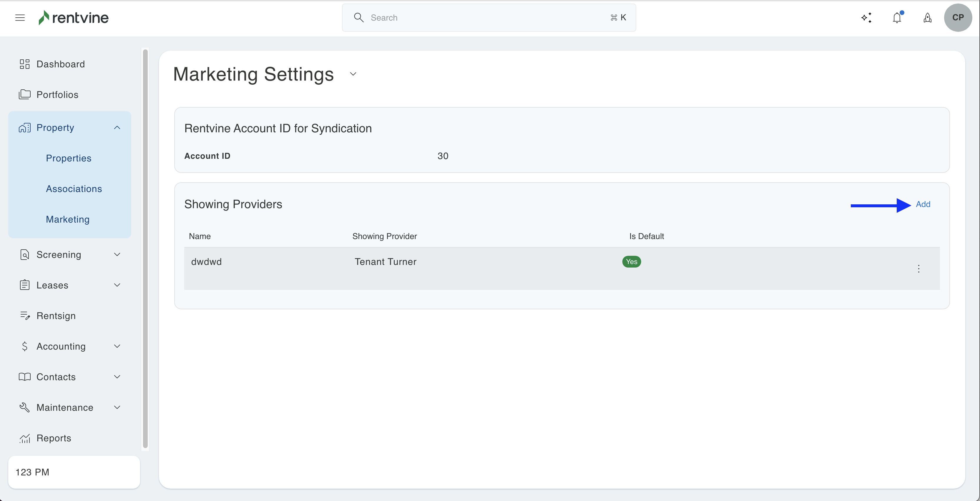Open the hamburger menu icon
Image resolution: width=980 pixels, height=501 pixels.
20,17
